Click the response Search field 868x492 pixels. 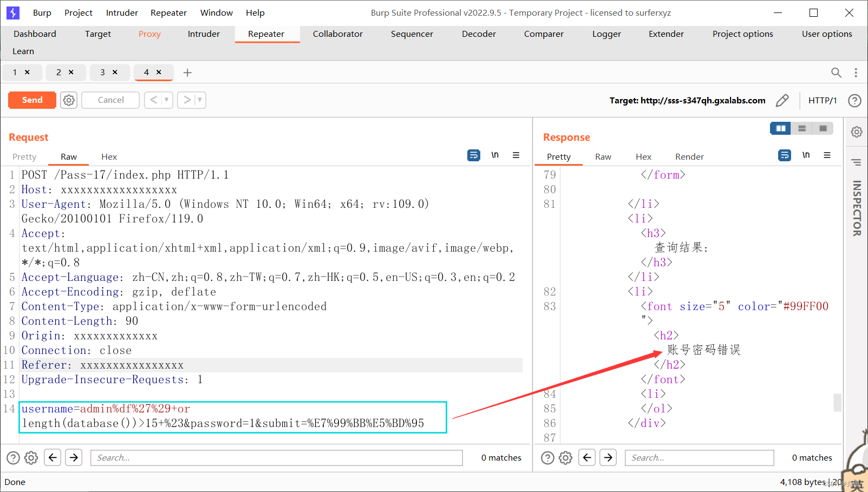pyautogui.click(x=699, y=458)
